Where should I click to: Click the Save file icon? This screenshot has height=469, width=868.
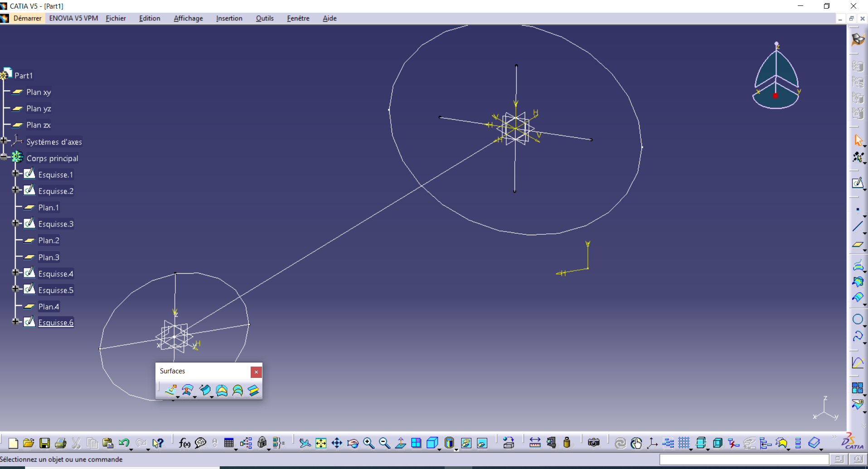coord(44,443)
